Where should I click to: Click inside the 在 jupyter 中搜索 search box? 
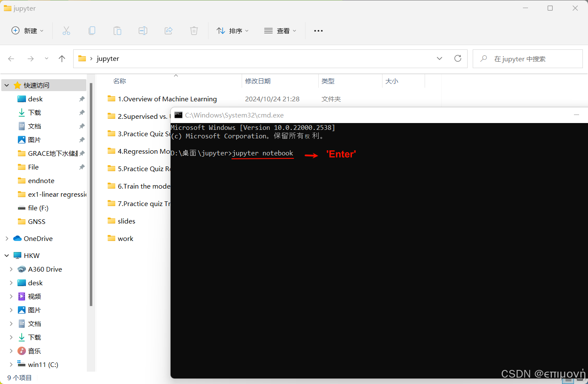pyautogui.click(x=528, y=58)
